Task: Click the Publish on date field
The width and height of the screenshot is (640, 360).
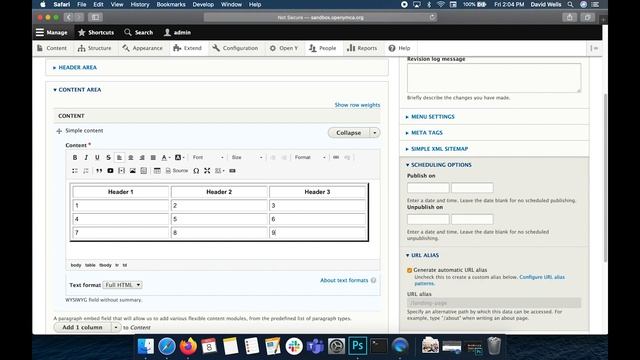Action: pyautogui.click(x=428, y=188)
